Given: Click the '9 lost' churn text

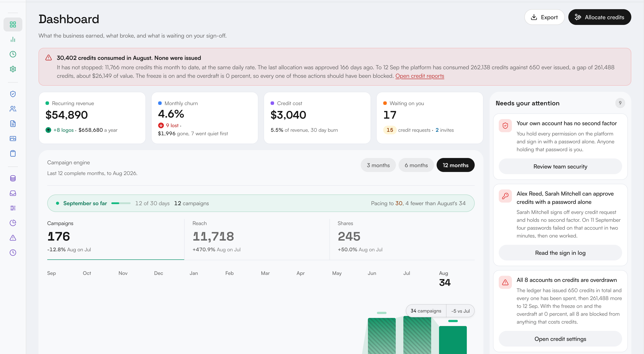Looking at the screenshot, I should tap(172, 125).
